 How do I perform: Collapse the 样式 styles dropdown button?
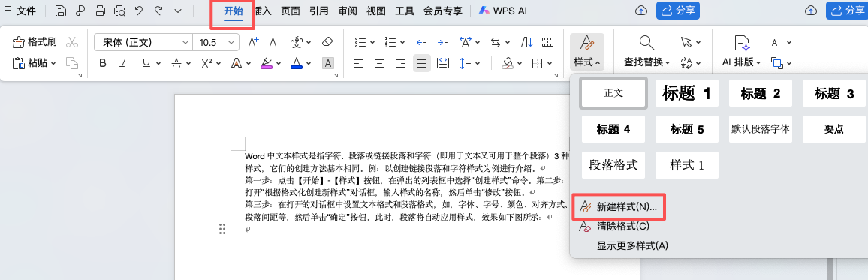pos(587,51)
